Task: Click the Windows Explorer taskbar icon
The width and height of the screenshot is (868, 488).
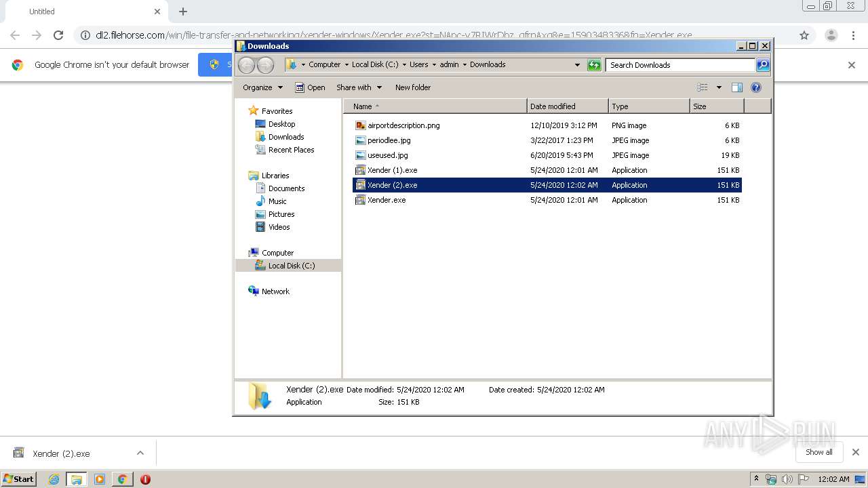Action: coord(77,479)
